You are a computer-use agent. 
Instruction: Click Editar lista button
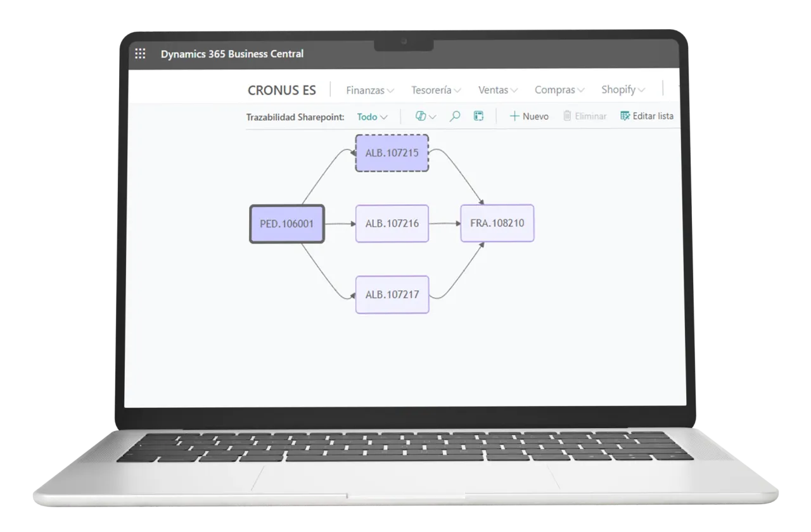coord(647,117)
